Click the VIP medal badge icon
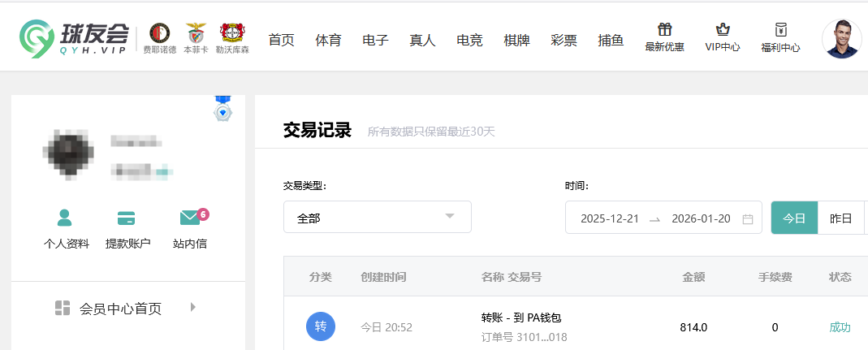Image resolution: width=868 pixels, height=350 pixels. coord(223,110)
